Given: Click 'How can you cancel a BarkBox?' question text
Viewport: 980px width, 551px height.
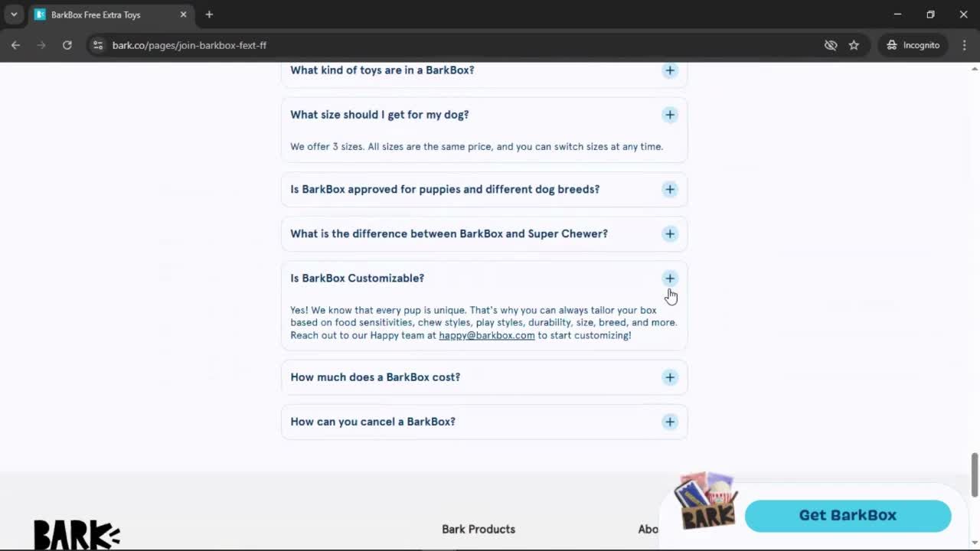Looking at the screenshot, I should tap(373, 422).
